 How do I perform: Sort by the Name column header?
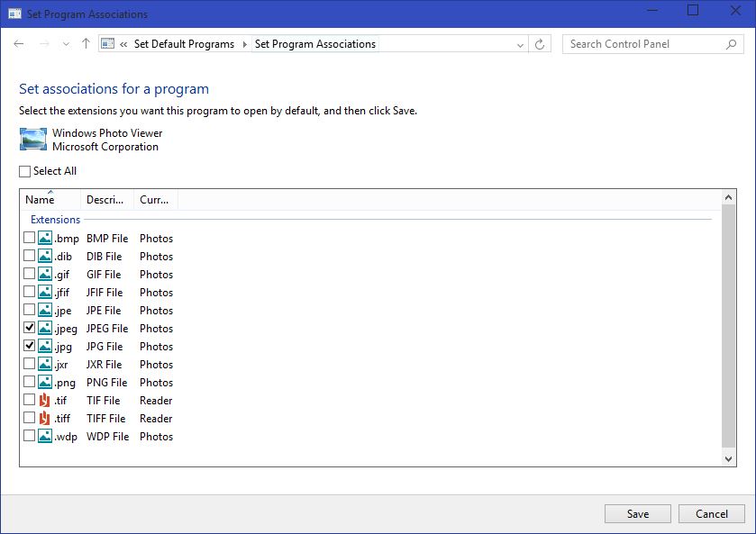pyautogui.click(x=50, y=200)
